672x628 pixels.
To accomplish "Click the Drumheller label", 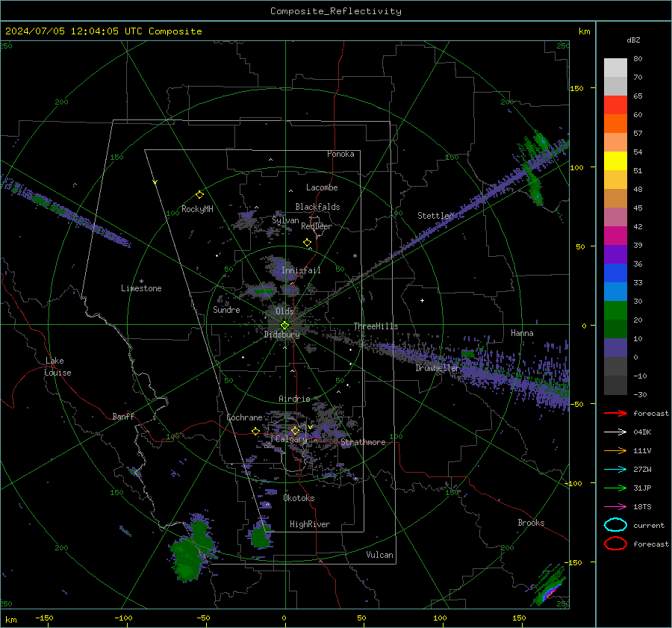I will [438, 368].
